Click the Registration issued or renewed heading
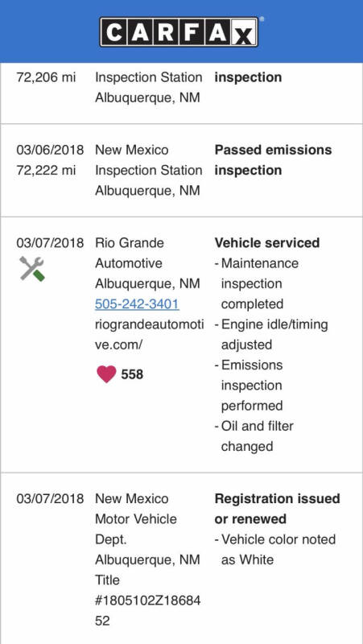363x644 pixels. point(277,509)
